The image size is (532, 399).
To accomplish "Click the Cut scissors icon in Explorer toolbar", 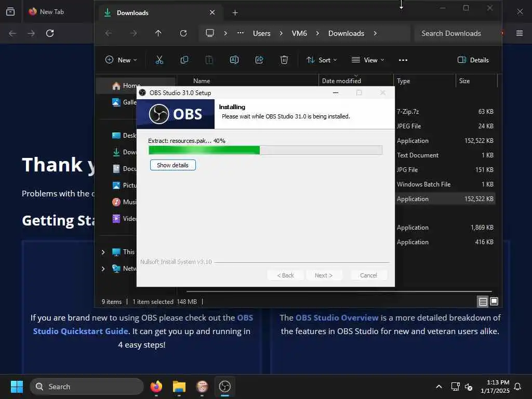I will [x=159, y=60].
